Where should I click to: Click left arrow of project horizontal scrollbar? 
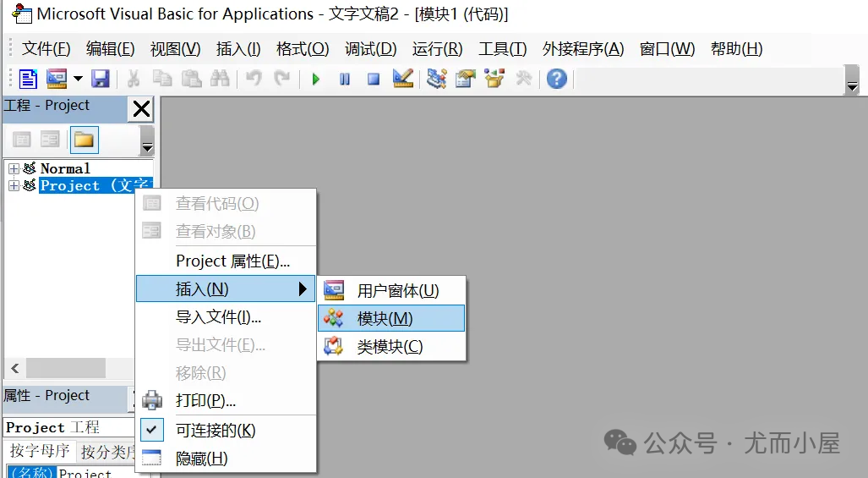click(x=15, y=368)
